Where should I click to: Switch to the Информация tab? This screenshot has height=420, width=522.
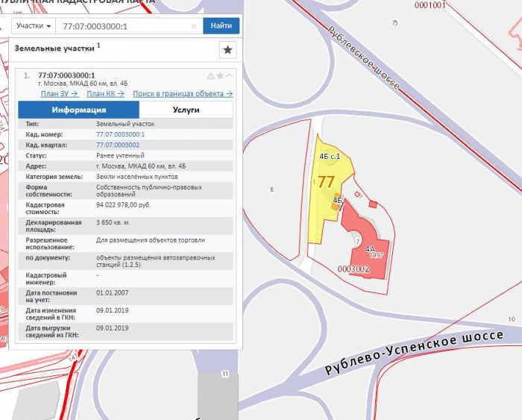tap(78, 110)
